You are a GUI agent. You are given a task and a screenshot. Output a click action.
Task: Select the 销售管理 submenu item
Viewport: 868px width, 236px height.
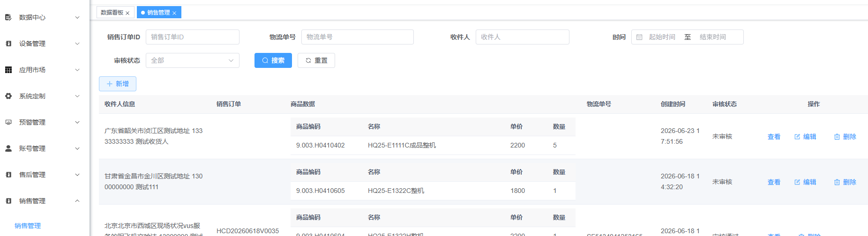[28, 226]
